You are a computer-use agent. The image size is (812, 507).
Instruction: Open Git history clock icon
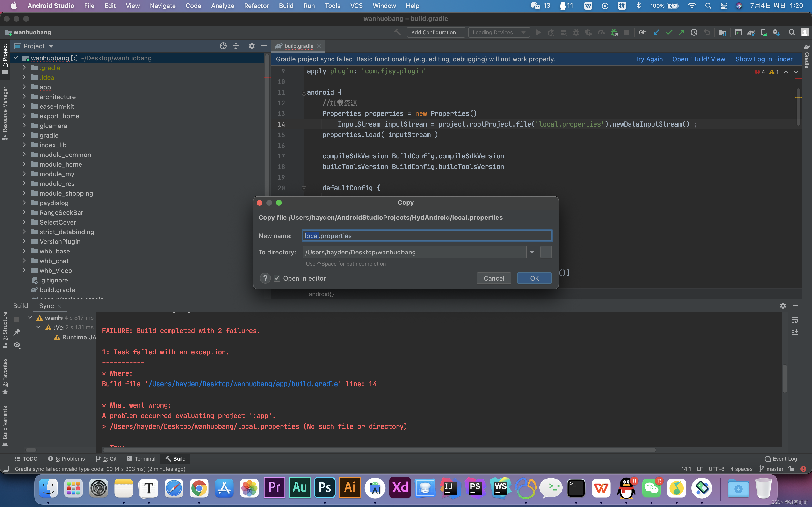click(x=694, y=33)
